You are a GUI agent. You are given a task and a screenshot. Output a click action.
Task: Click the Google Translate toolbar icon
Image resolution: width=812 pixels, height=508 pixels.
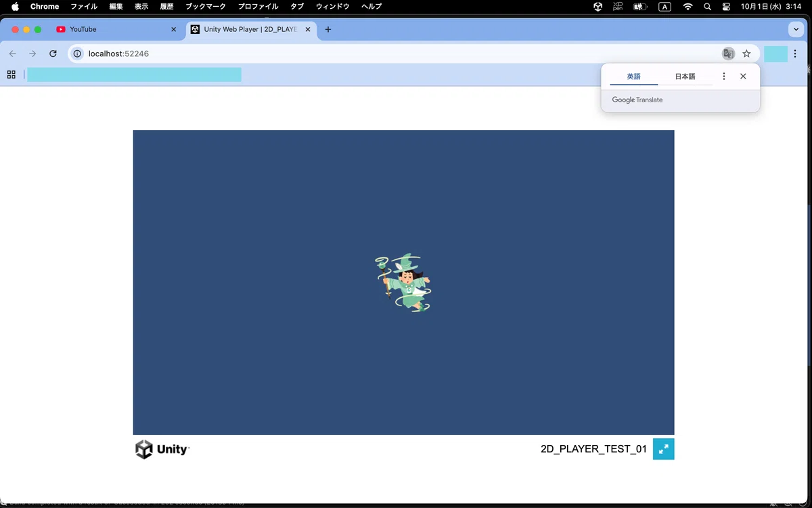728,54
